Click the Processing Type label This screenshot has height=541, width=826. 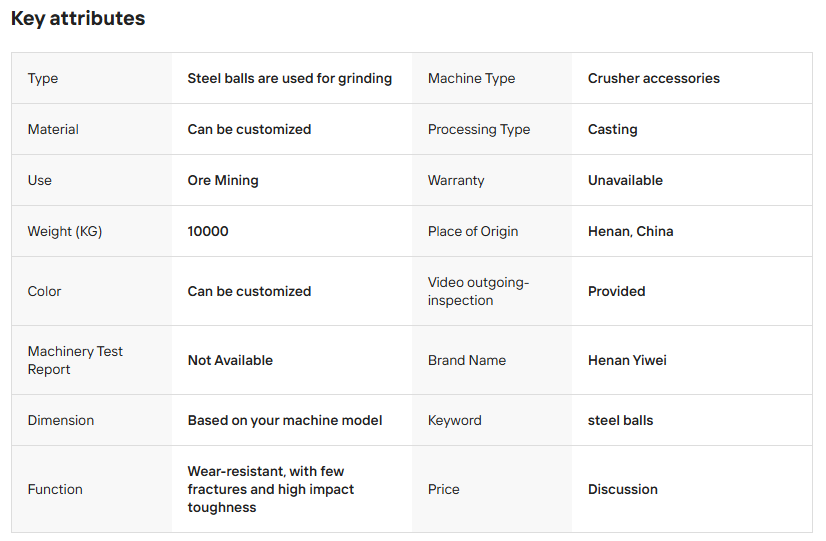[479, 129]
